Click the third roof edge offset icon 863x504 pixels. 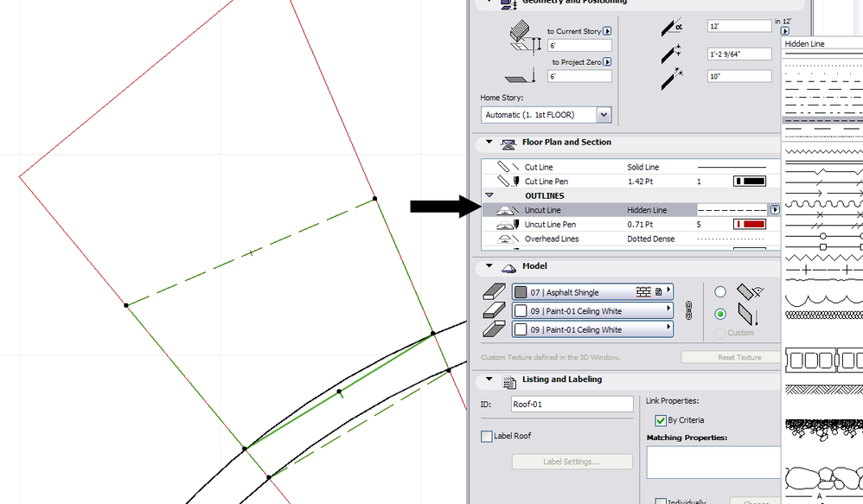pyautogui.click(x=672, y=79)
